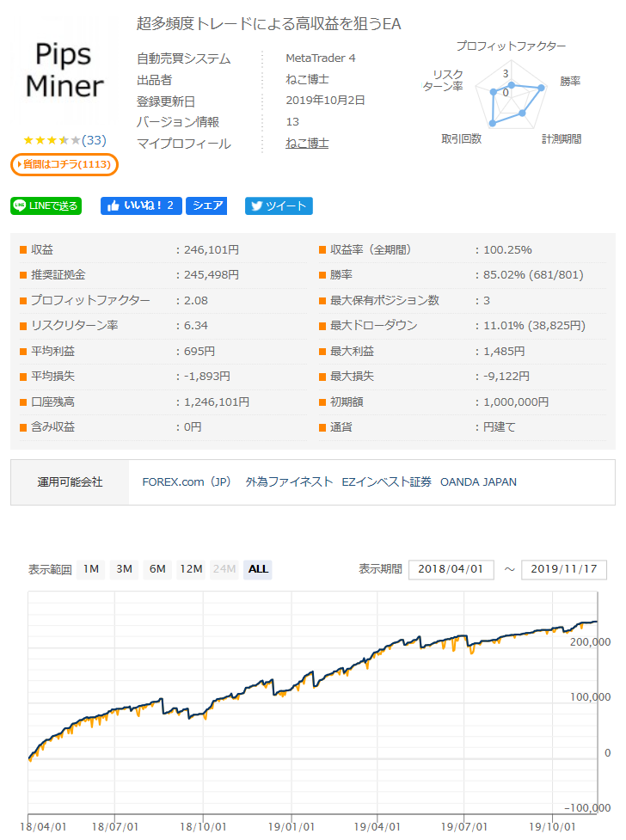Click the 最大損失 value -9,122円
This screenshot has height=840, width=626.
506,376
